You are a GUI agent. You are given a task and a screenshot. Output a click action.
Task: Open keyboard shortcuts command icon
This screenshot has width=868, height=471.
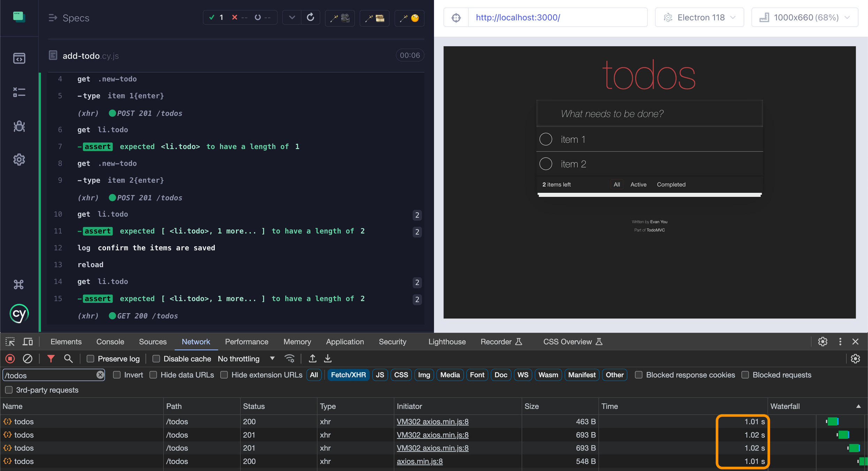coord(19,285)
